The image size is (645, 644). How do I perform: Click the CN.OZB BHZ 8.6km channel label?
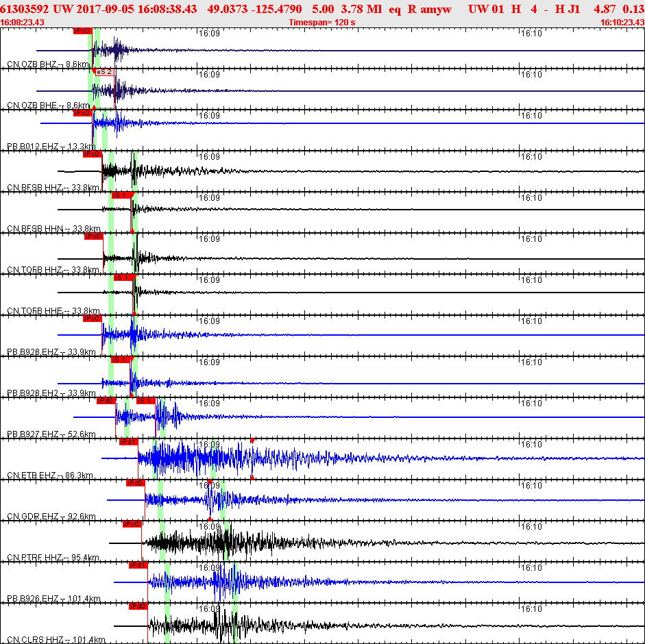(48, 64)
